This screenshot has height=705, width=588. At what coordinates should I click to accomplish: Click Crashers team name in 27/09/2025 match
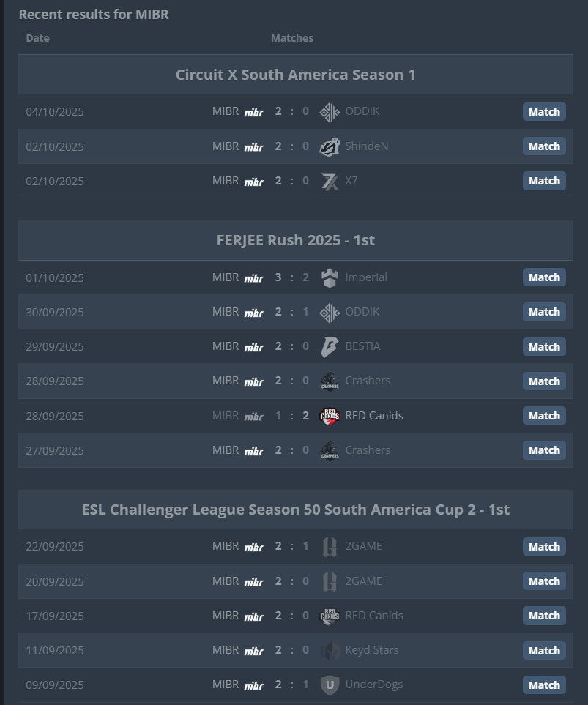point(368,450)
